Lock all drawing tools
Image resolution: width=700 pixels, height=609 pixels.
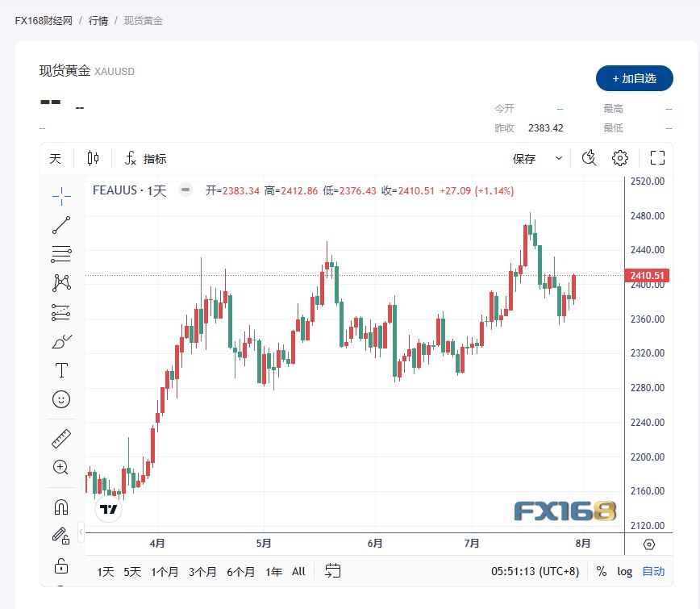click(61, 565)
